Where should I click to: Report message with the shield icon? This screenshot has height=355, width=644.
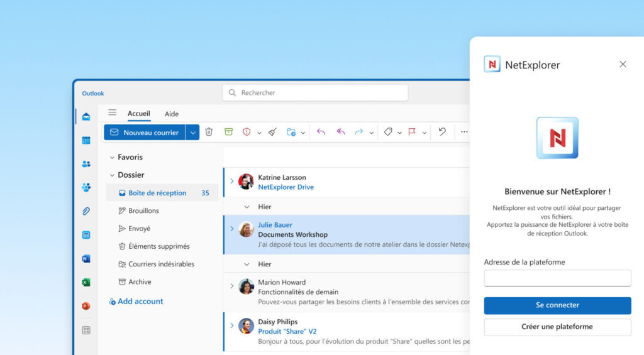click(x=247, y=132)
